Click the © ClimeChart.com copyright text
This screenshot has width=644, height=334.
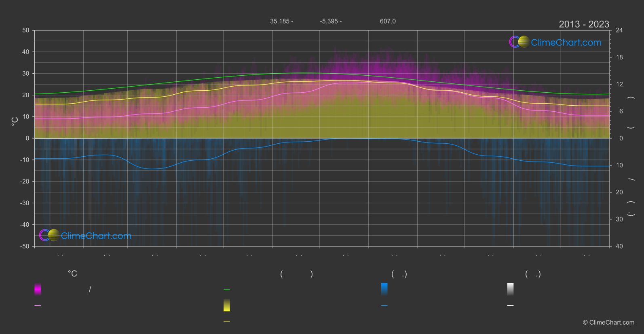click(x=608, y=323)
